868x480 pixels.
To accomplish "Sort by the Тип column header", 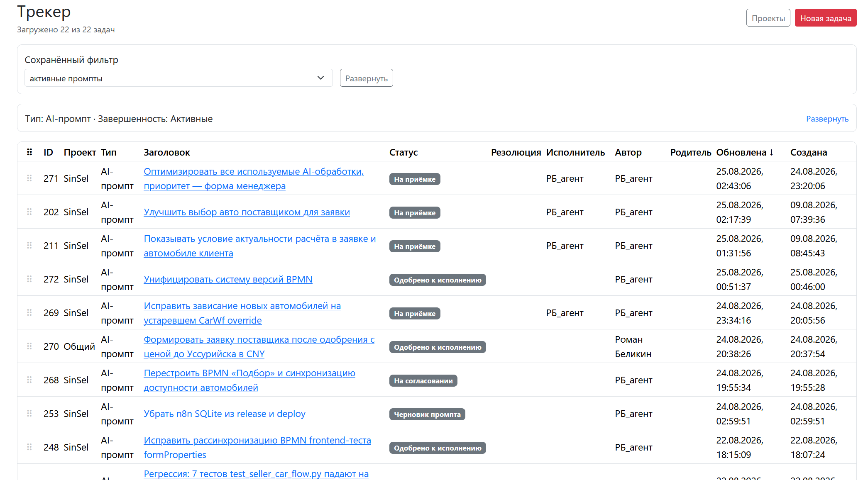I will click(x=109, y=152).
